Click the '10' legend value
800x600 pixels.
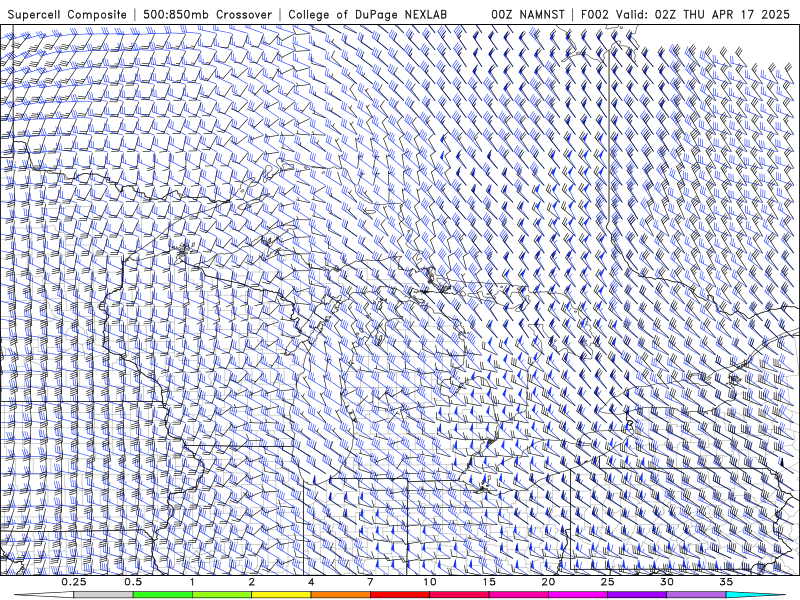point(430,582)
